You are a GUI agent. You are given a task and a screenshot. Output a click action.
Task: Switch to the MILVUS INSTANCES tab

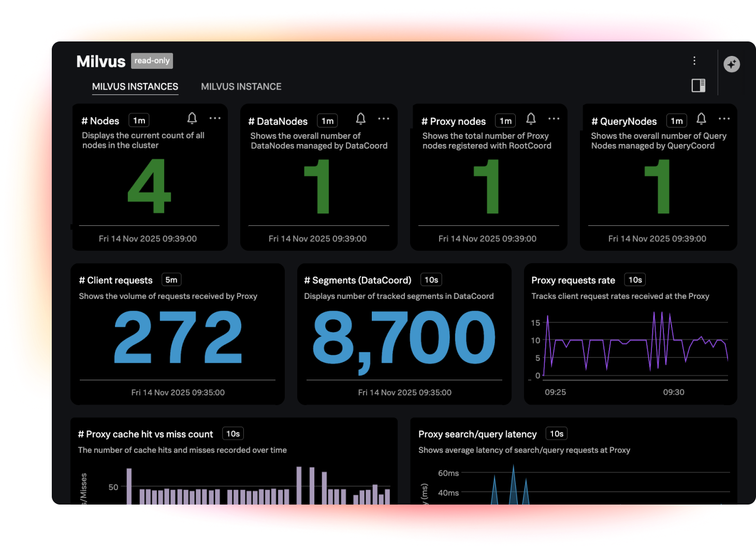tap(135, 87)
